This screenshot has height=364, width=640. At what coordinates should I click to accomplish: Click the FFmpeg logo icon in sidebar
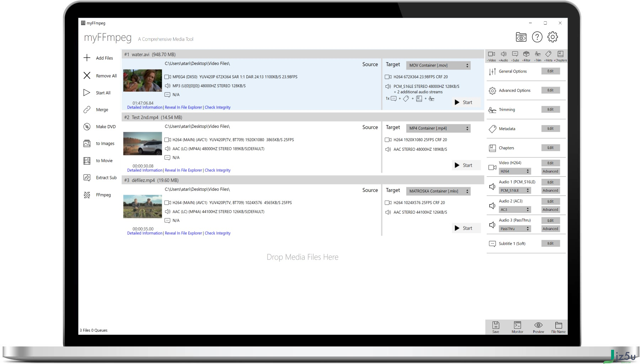point(87,195)
